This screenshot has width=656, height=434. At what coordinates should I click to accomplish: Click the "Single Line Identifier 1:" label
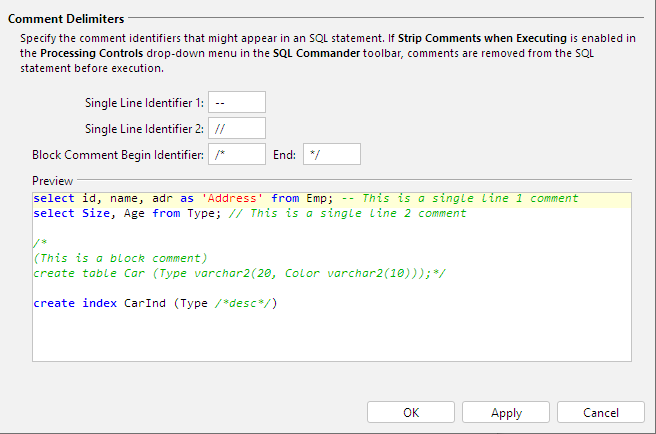[144, 102]
